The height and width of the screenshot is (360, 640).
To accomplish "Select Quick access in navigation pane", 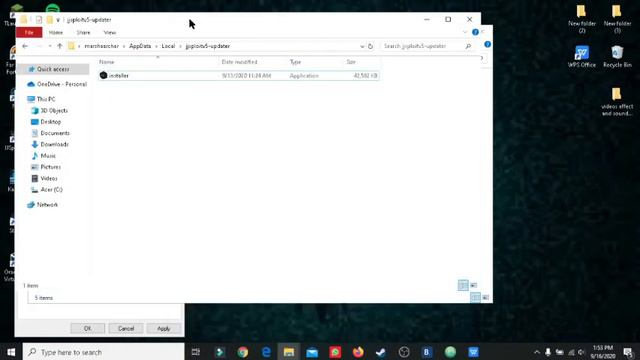I will pos(53,69).
